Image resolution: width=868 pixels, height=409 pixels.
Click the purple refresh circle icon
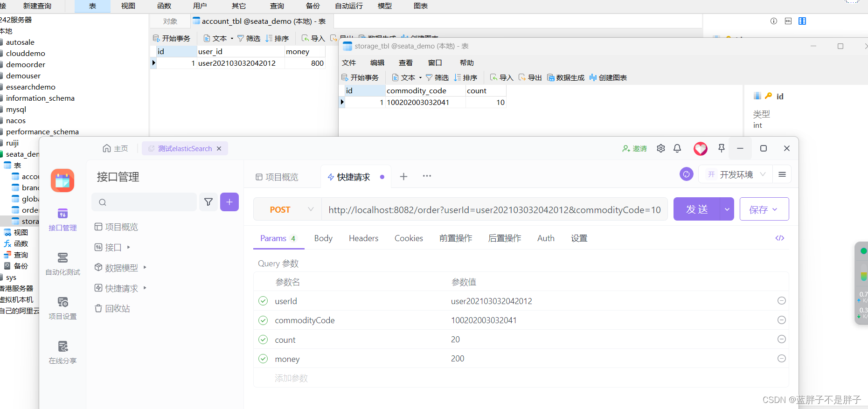(687, 174)
